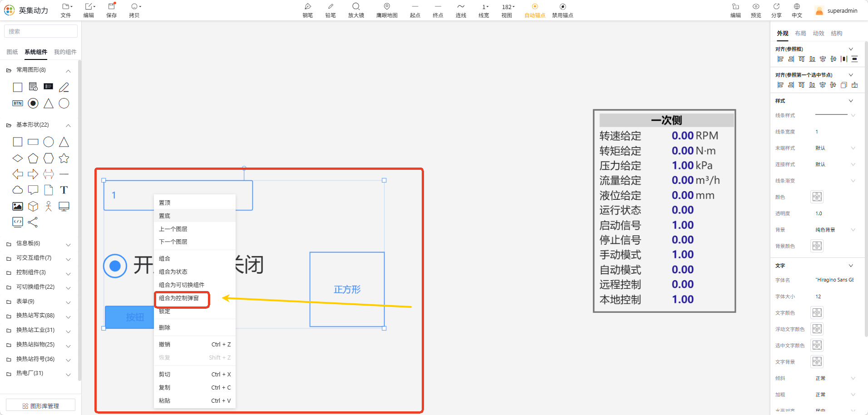Choose the speech bubble shape
This screenshot has height=415, width=868.
tap(33, 190)
